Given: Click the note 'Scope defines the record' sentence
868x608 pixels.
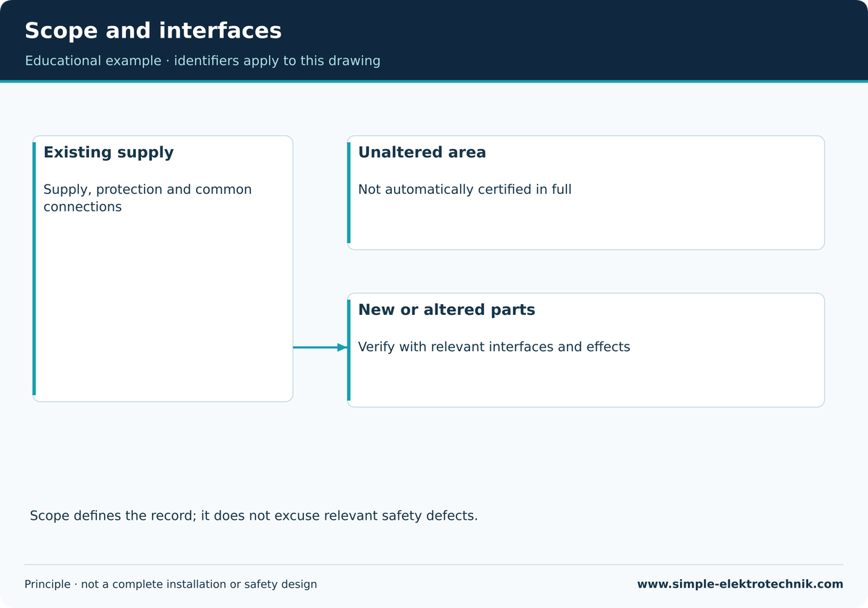Looking at the screenshot, I should point(254,516).
